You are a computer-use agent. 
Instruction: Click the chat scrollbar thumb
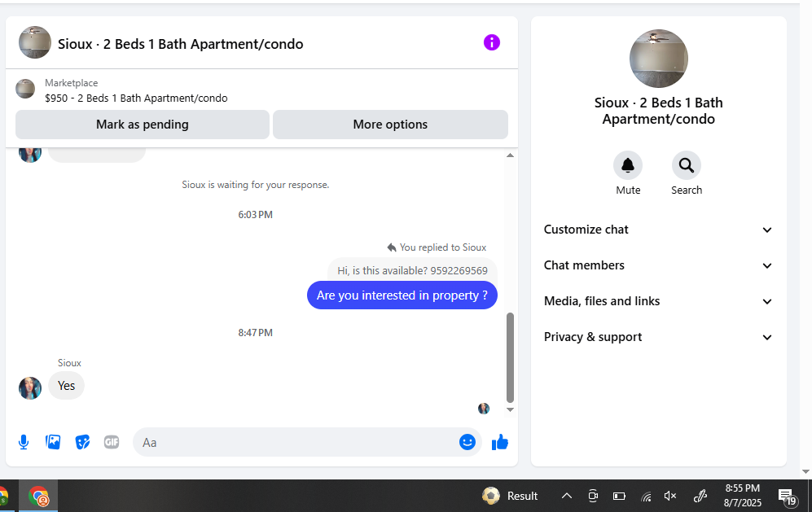[510, 357]
